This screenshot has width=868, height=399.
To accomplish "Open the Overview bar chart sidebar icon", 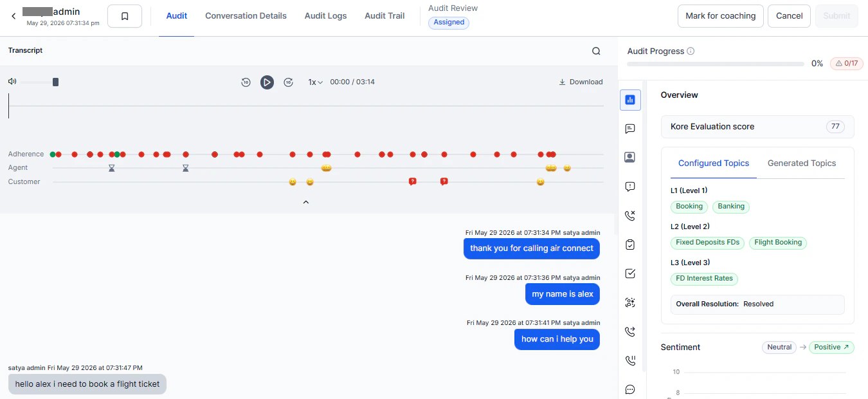I will [630, 100].
